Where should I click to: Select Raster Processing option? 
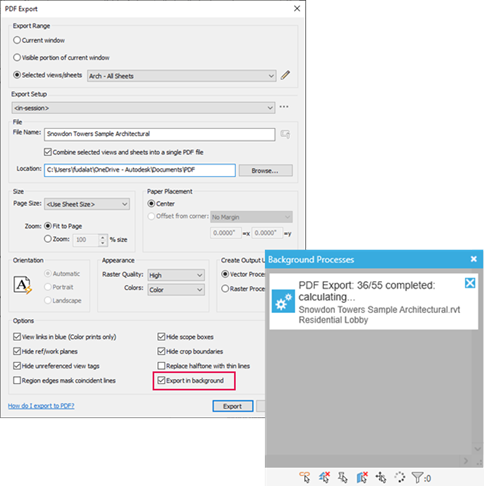[x=225, y=289]
